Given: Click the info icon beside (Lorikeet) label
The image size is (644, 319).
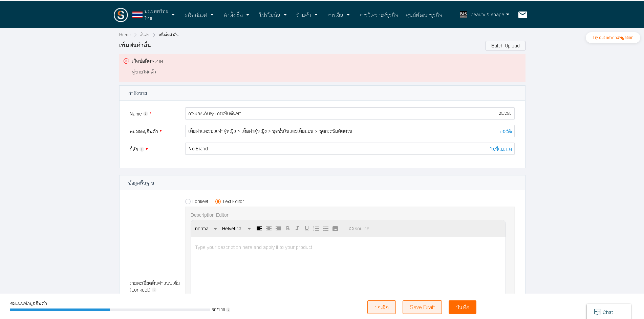Looking at the screenshot, I should click(x=154, y=290).
